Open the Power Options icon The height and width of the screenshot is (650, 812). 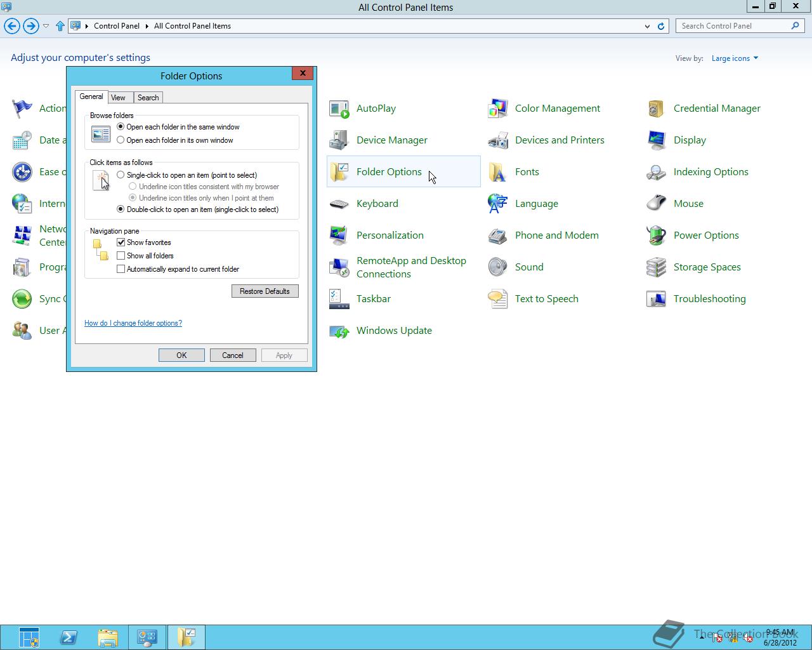[657, 235]
